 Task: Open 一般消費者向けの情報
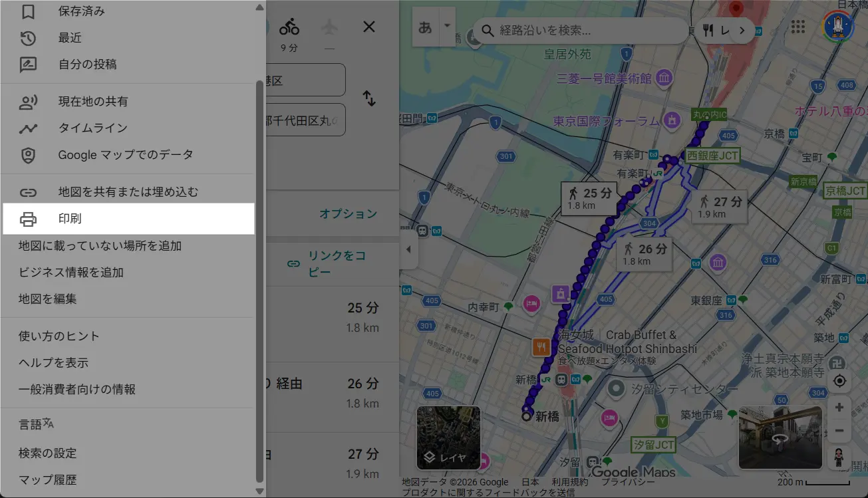point(128,390)
